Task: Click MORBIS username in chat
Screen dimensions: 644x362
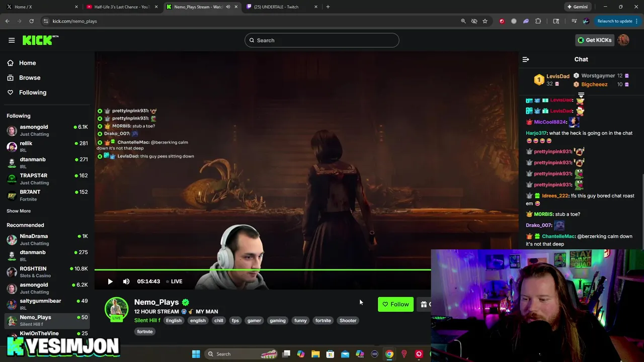Action: coord(543,214)
